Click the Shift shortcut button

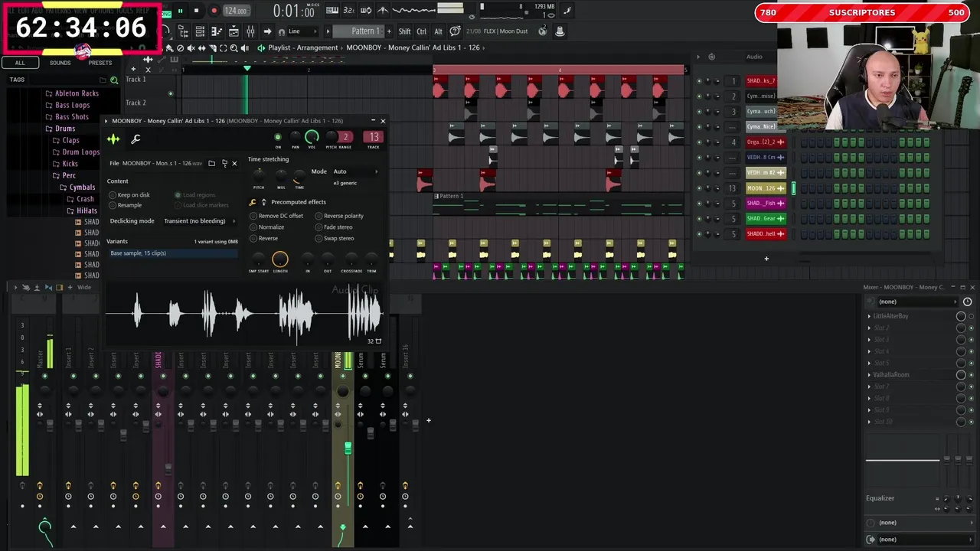(404, 31)
